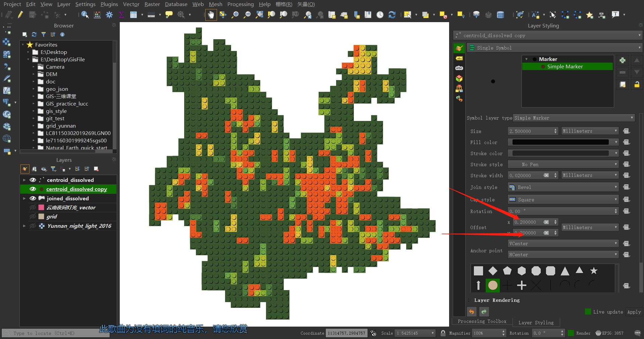This screenshot has width=644, height=339.
Task: Show the 云南夜间灯光_vector layer
Action: click(x=33, y=207)
